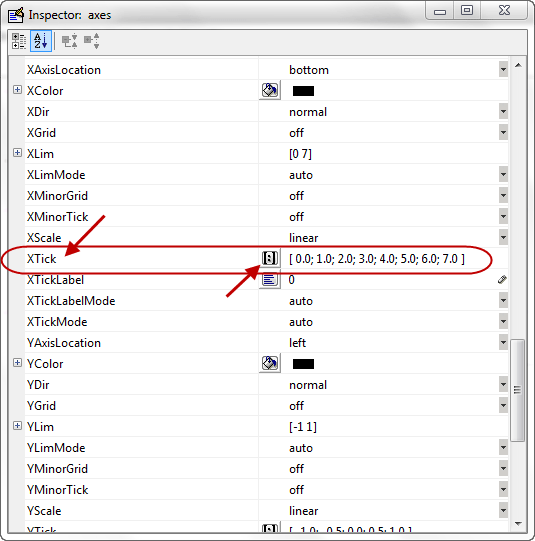This screenshot has height=541, width=535.
Task: Select the XScale property name
Action: pos(44,237)
